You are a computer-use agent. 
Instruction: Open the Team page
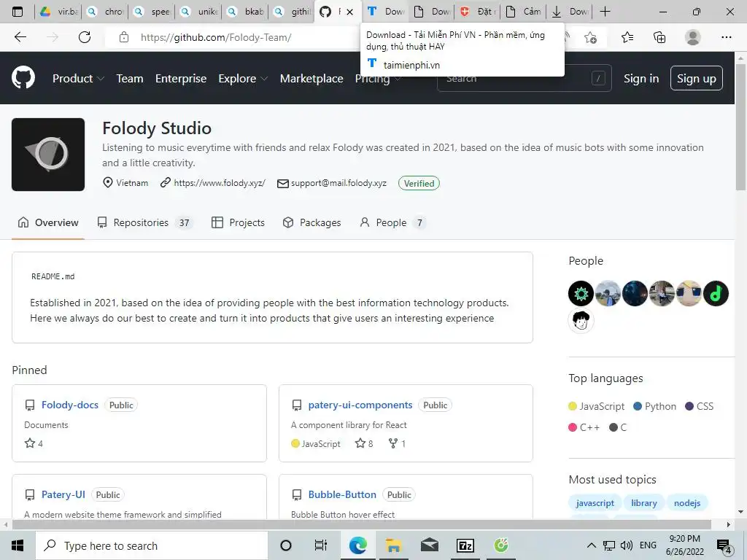click(130, 79)
